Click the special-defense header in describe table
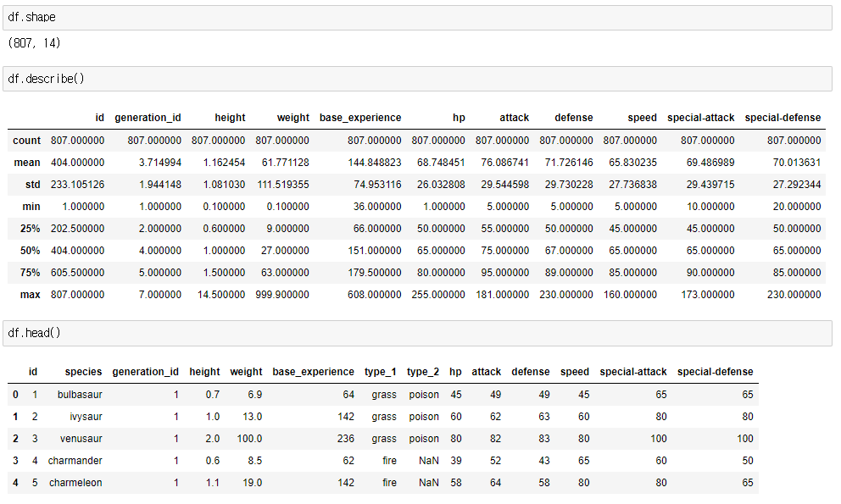 [783, 118]
